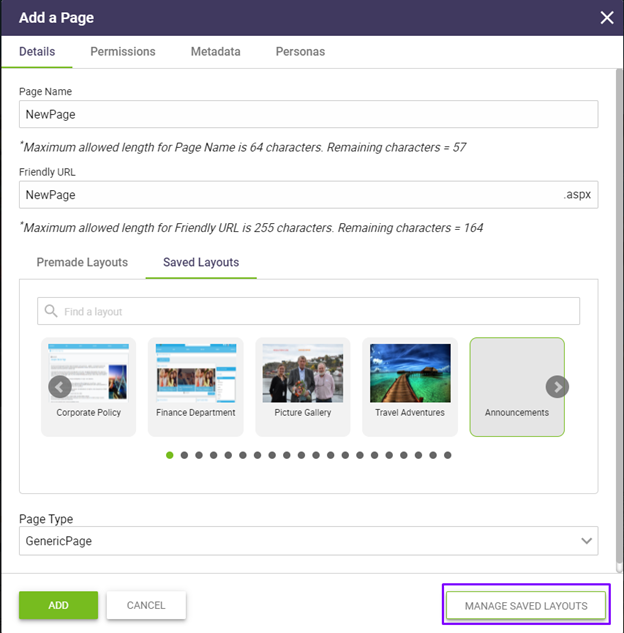Click the search magnifier icon

pyautogui.click(x=50, y=311)
